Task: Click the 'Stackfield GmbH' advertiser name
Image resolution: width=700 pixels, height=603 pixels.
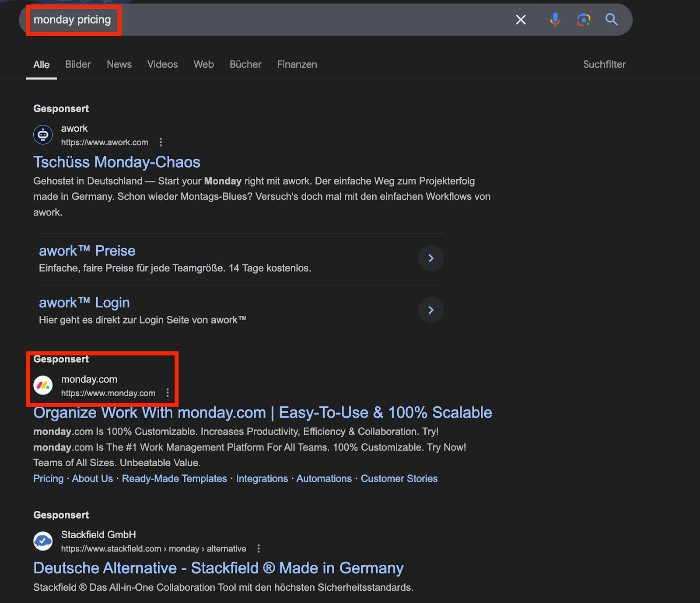Action: click(x=98, y=535)
